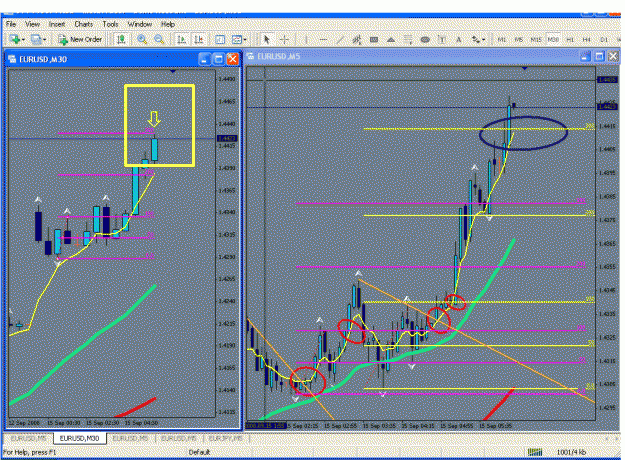Minimize the EURUSD,M30 chart window
Image resolution: width=625 pixels, height=460 pixels.
pos(204,59)
